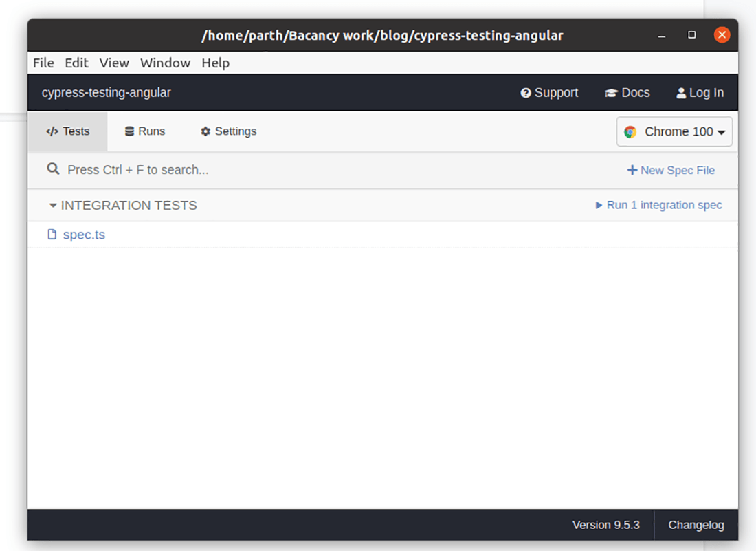Create a New Spec File
The height and width of the screenshot is (551, 756).
(671, 171)
